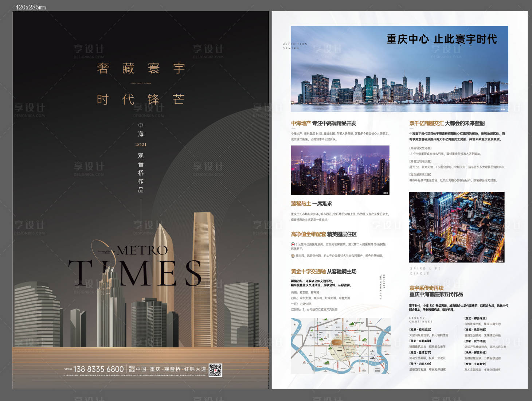Click the LEGEND CONTINUES caption
Image resolution: width=532 pixels, height=401 pixels.
(421, 320)
